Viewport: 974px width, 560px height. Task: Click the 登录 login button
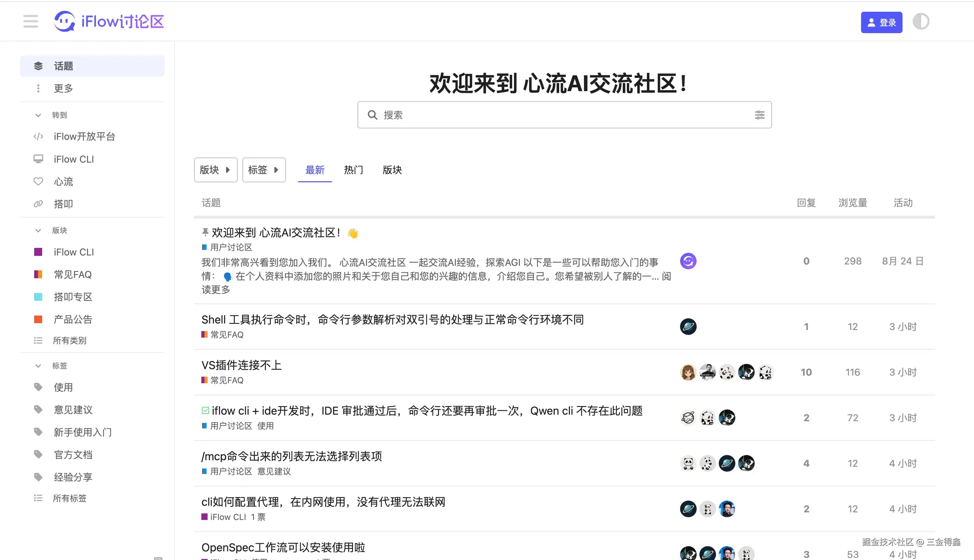881,23
